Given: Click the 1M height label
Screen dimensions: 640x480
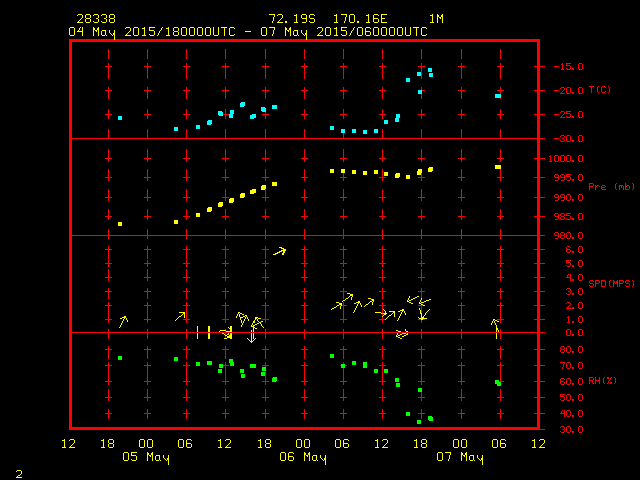Looking at the screenshot, I should click(x=436, y=19).
